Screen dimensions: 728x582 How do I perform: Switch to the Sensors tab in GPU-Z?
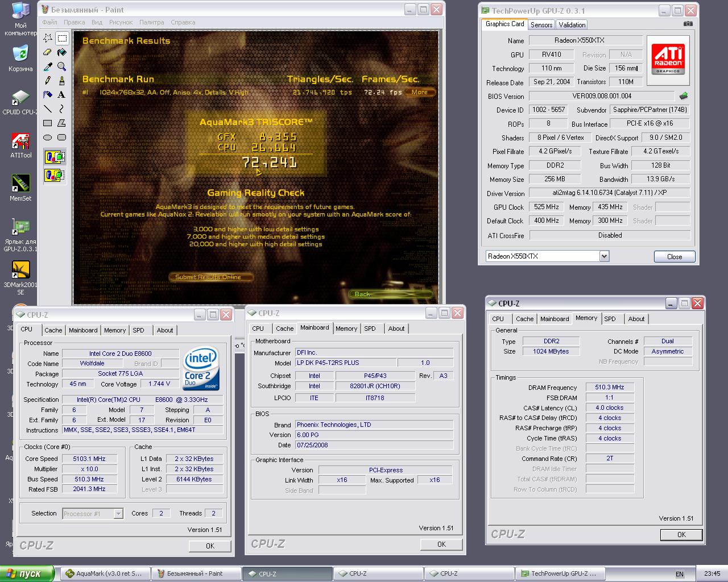[541, 25]
